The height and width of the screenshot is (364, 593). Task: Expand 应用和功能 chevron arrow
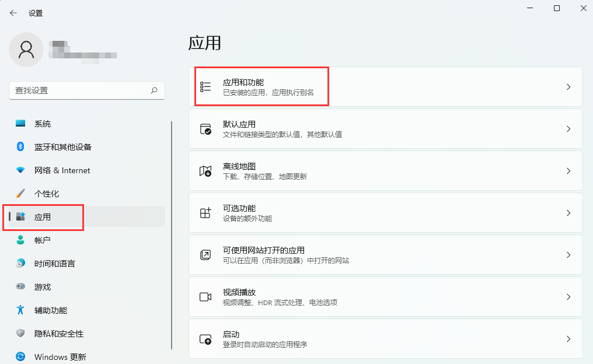click(x=568, y=87)
